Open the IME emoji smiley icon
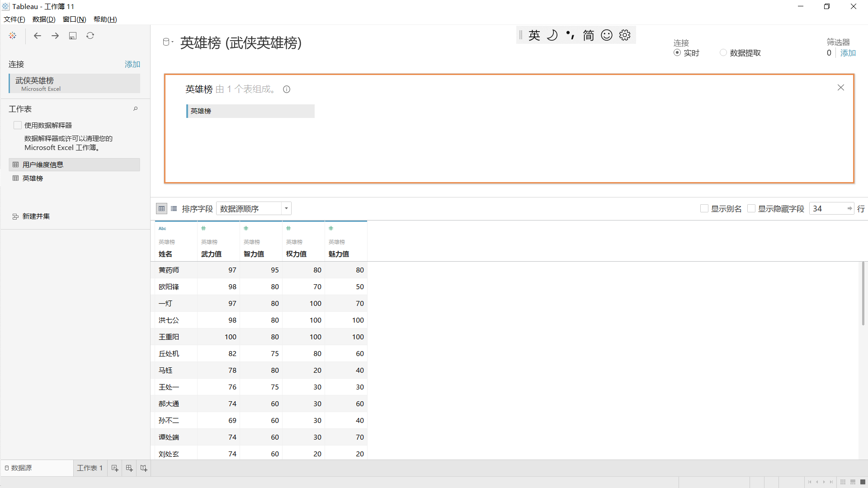The image size is (868, 488). (607, 35)
